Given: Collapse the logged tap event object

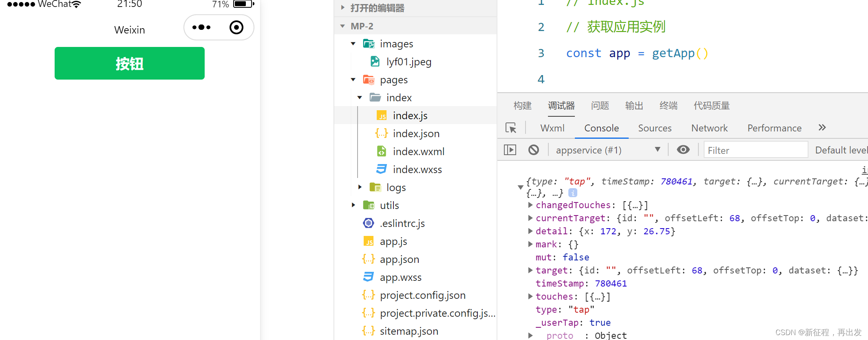Looking at the screenshot, I should click(x=520, y=187).
